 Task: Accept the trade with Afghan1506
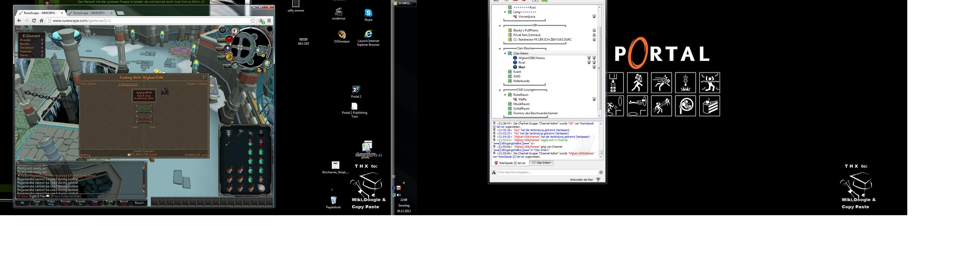(x=144, y=109)
